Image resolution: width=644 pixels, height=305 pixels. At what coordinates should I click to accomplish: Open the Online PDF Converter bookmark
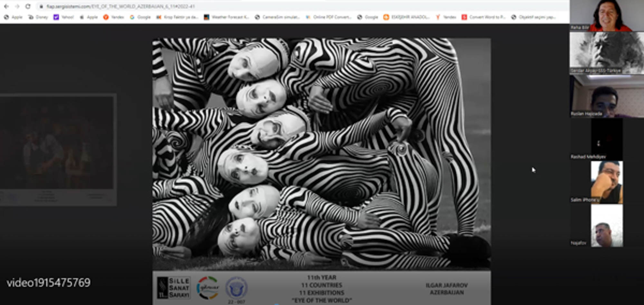(329, 17)
